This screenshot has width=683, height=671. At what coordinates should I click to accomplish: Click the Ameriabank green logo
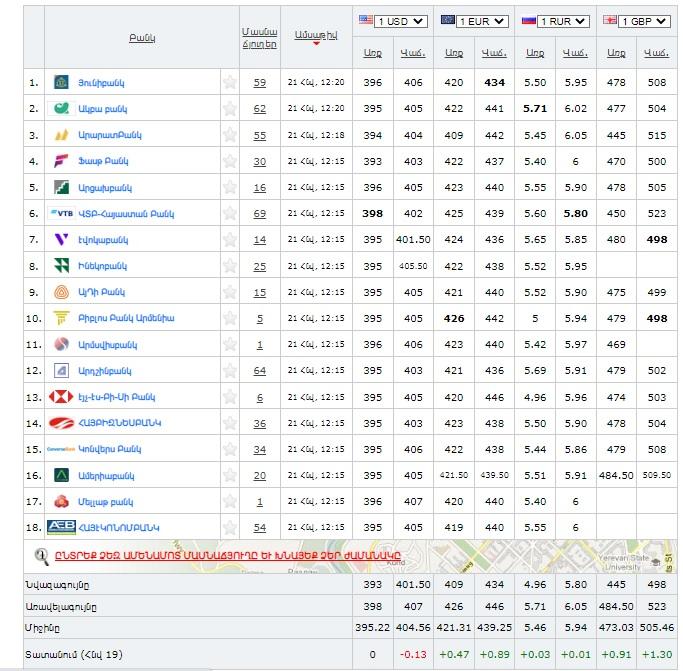tap(61, 475)
